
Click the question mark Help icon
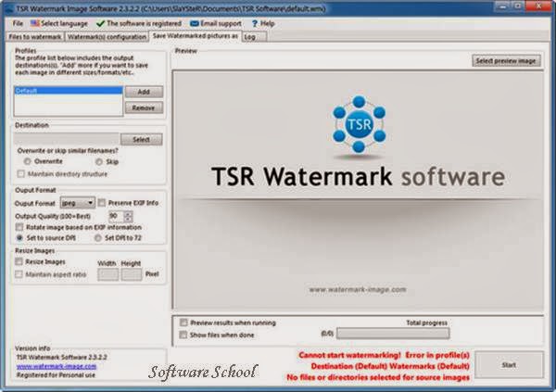click(x=254, y=23)
